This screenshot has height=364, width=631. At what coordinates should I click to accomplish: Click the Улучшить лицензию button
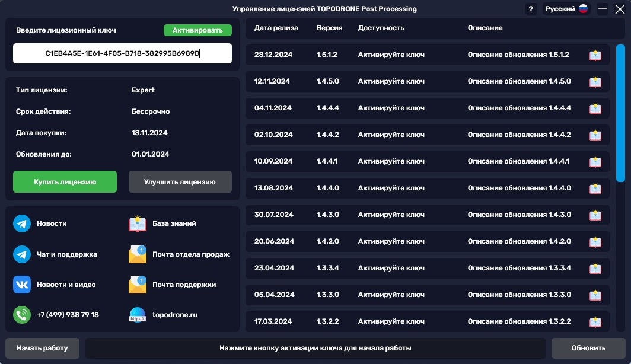[x=180, y=182]
